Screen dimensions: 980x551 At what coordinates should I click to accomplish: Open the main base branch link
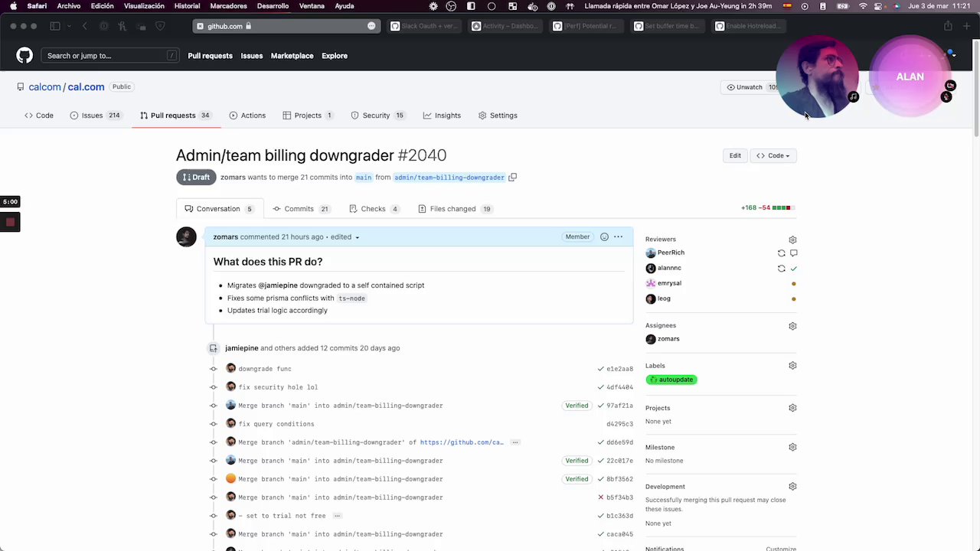point(364,178)
